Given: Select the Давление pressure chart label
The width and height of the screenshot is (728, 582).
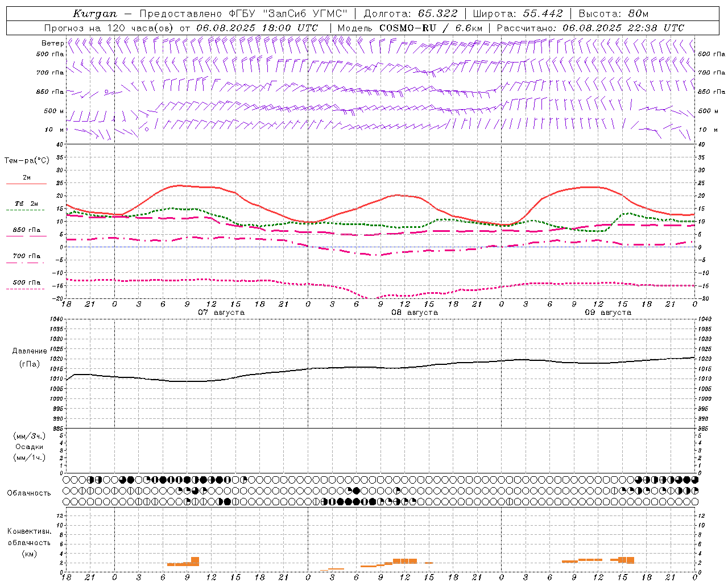Looking at the screenshot, I should point(28,351).
